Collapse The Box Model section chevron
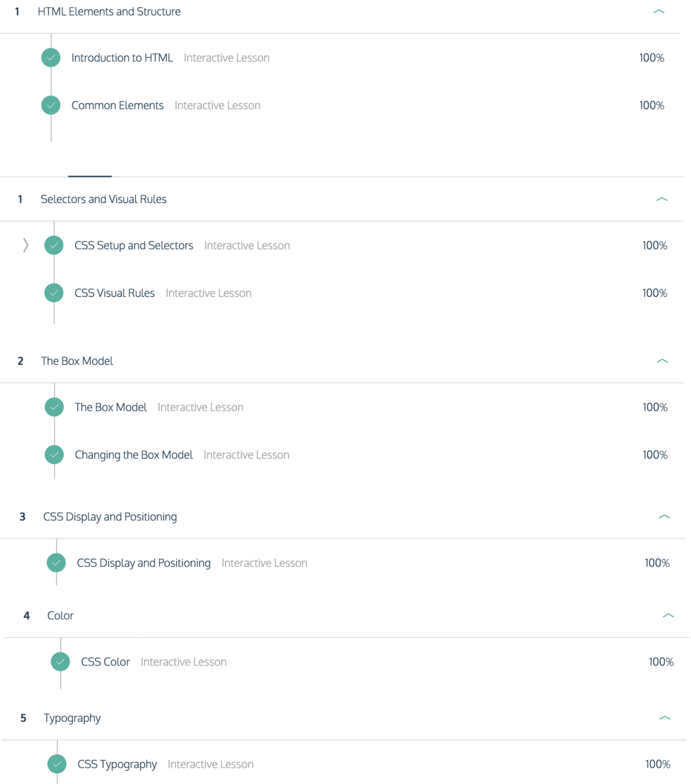691x784 pixels. (x=662, y=361)
